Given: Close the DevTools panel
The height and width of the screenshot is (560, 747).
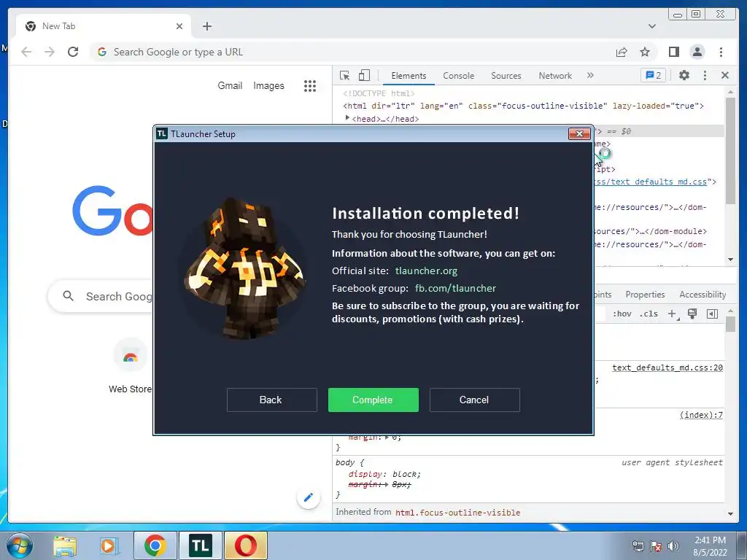Looking at the screenshot, I should 725,75.
